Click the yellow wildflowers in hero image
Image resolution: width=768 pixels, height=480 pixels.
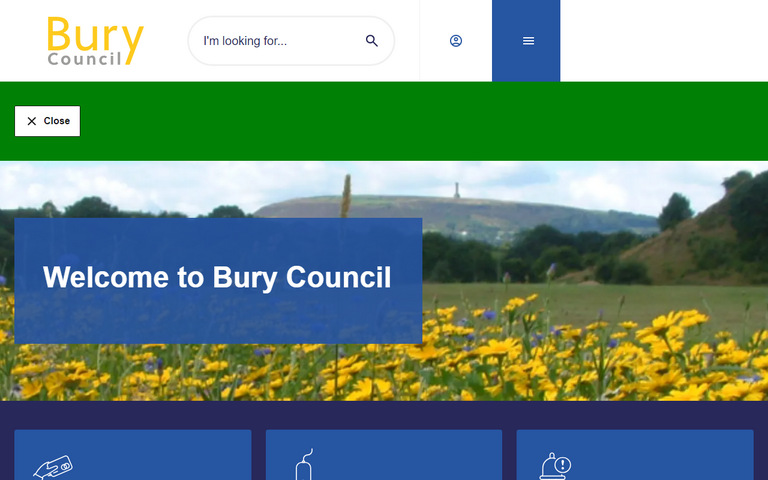click(600, 360)
